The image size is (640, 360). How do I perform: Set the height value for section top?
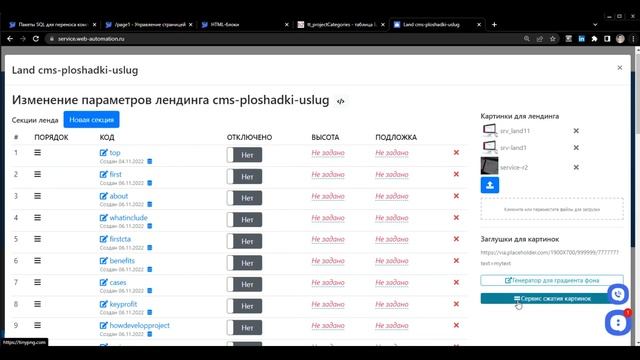coord(328,153)
